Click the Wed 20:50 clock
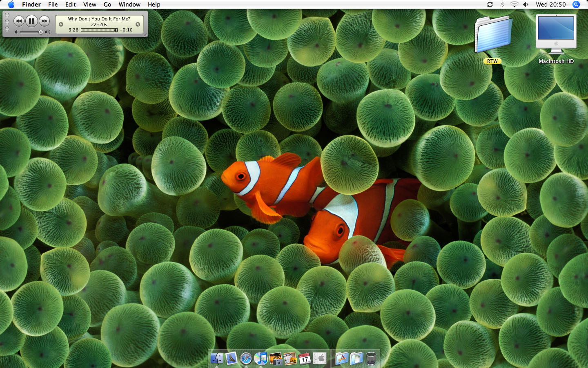Viewport: 588px width, 368px height. pos(551,4)
